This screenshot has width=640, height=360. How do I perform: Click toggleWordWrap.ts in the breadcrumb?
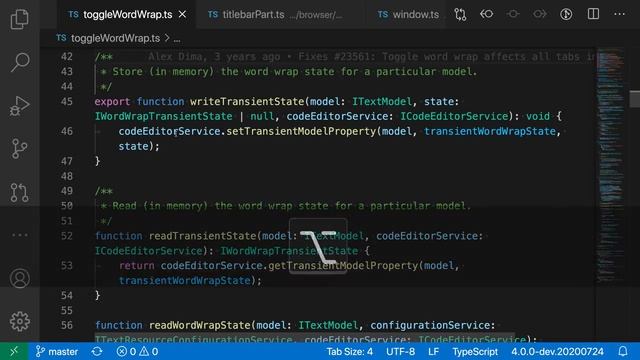[115, 38]
